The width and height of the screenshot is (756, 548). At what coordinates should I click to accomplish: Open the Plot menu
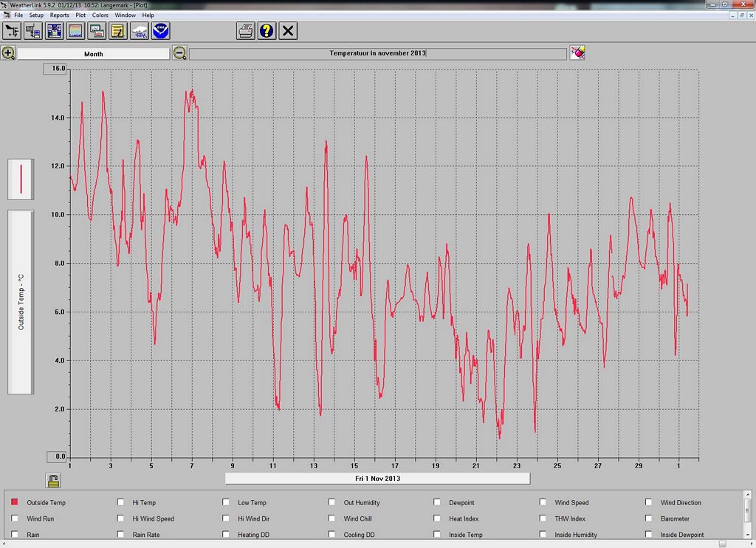pos(80,15)
